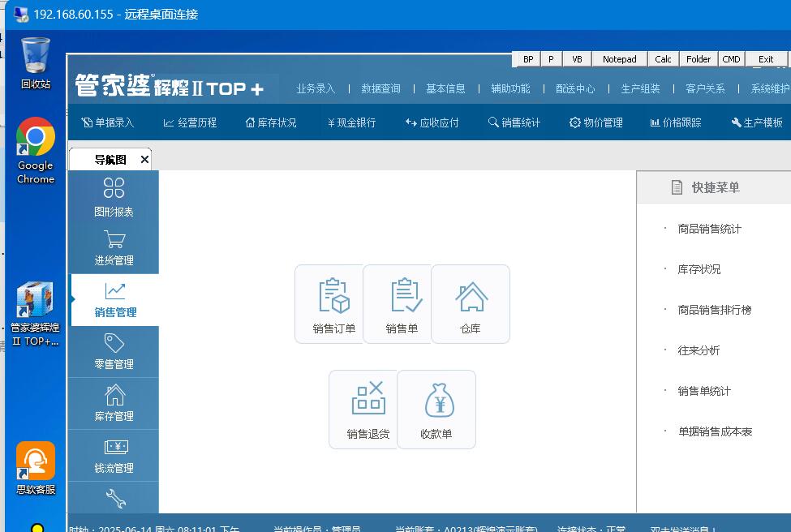Open 物价管理 in the toolbar

pyautogui.click(x=596, y=122)
